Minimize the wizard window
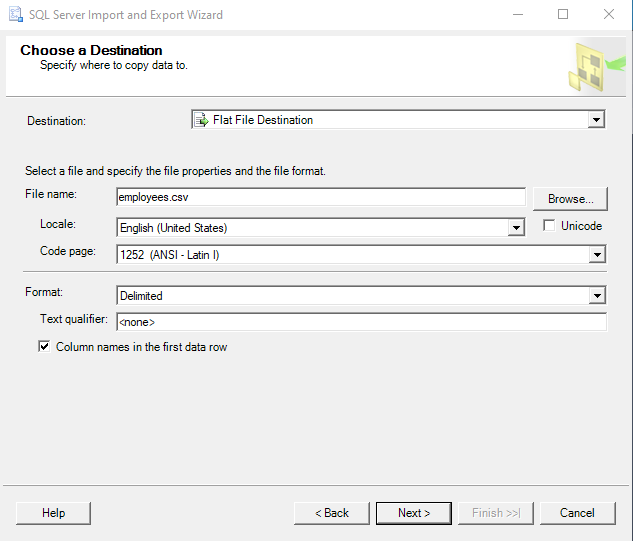This screenshot has height=541, width=633. click(518, 15)
